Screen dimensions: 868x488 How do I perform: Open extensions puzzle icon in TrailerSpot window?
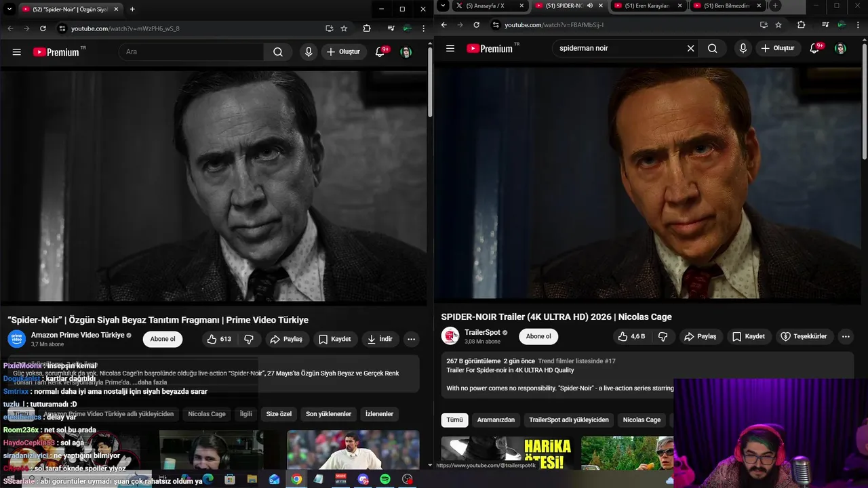click(x=801, y=25)
